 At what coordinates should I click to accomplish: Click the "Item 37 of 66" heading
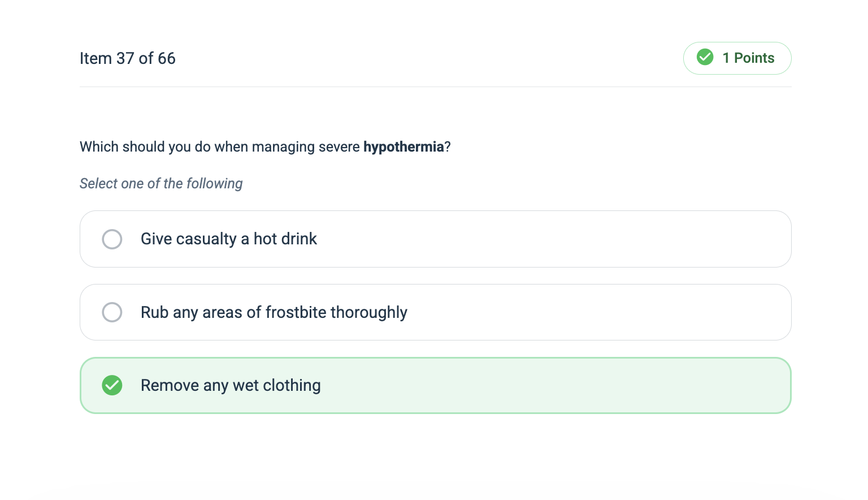127,58
